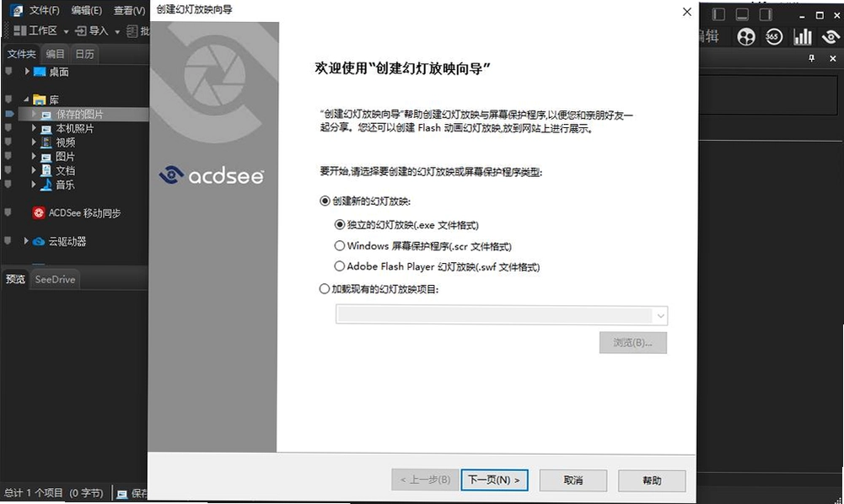Expand the 文档 tree node arrow

(x=34, y=170)
